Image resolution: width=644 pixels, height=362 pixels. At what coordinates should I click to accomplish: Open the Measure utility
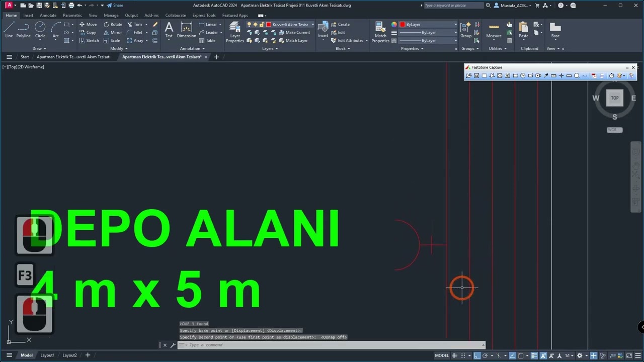tap(494, 29)
